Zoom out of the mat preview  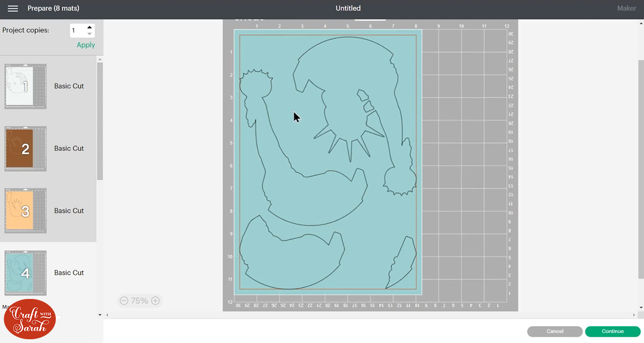[x=125, y=301]
